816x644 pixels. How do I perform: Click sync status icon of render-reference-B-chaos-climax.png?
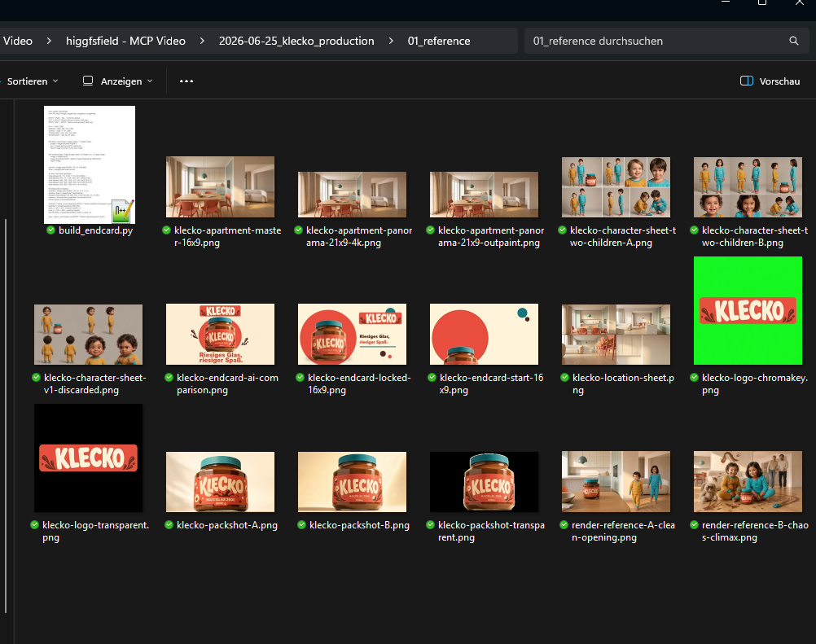click(x=694, y=525)
